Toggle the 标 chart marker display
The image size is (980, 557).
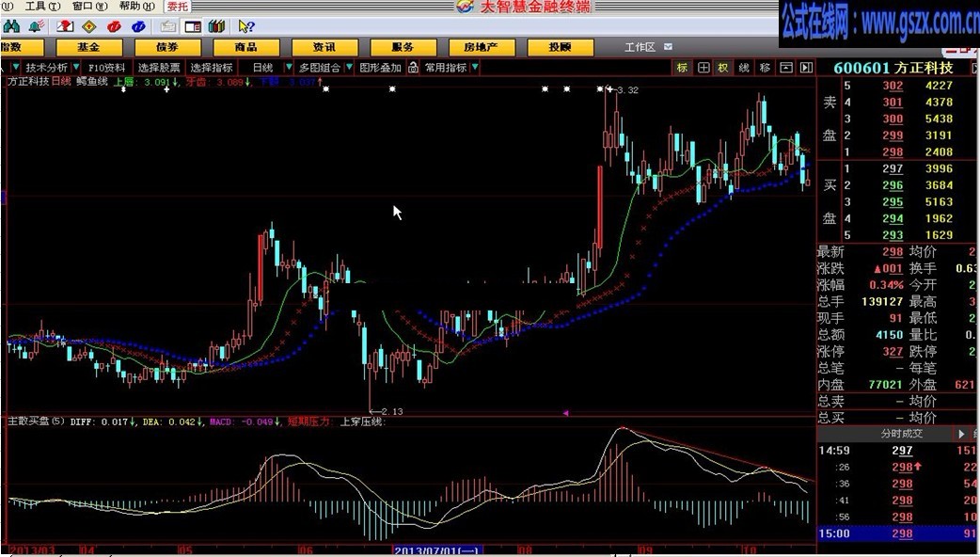(x=681, y=67)
